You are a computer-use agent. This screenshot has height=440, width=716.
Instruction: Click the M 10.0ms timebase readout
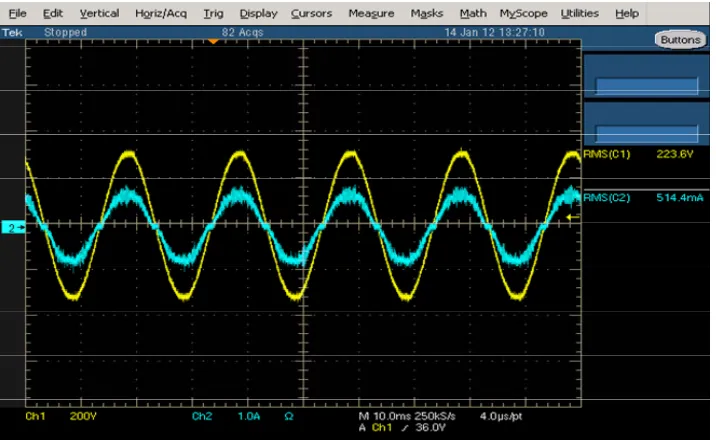[384, 416]
